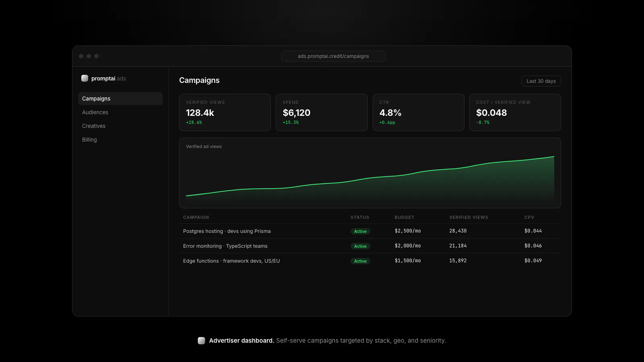
Task: Click the 28,430 verified views value
Action: point(458,231)
